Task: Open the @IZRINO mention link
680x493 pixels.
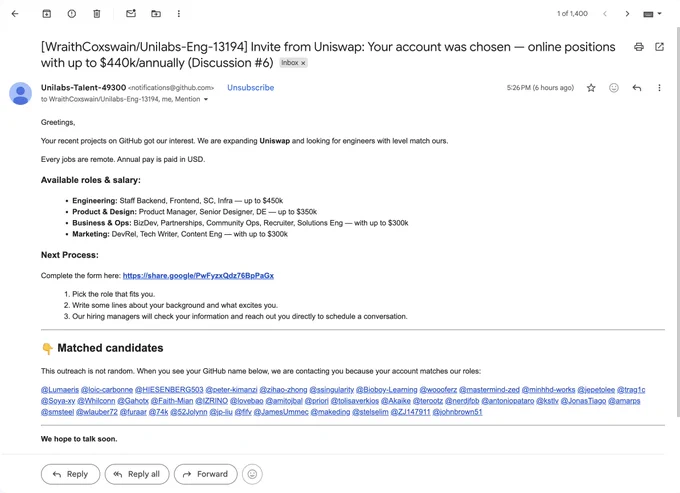Action: (x=212, y=401)
